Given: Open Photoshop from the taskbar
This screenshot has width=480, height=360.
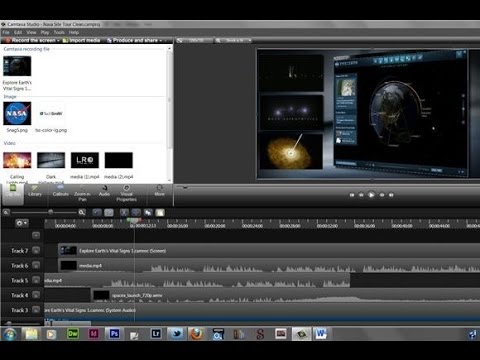Looking at the screenshot, I should pos(114,334).
